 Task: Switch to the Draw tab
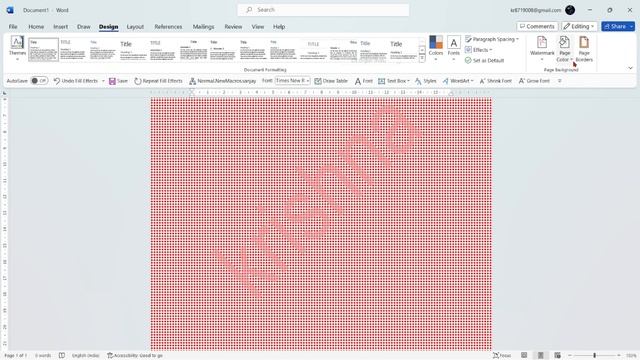pos(84,27)
